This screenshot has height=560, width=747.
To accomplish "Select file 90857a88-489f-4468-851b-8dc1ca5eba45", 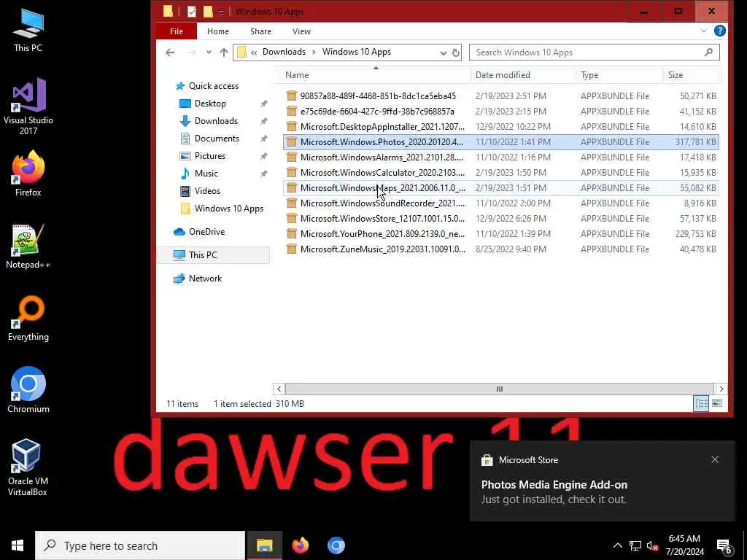I will (x=500, y=96).
